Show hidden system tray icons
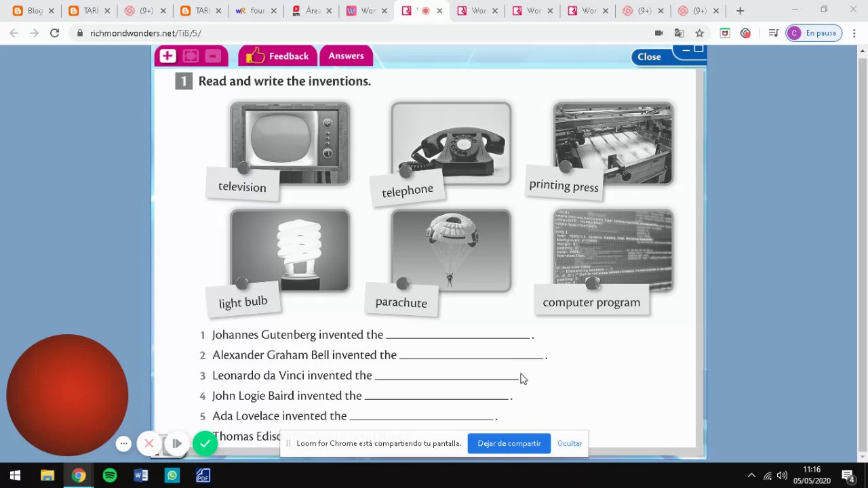This screenshot has height=488, width=868. [751, 476]
